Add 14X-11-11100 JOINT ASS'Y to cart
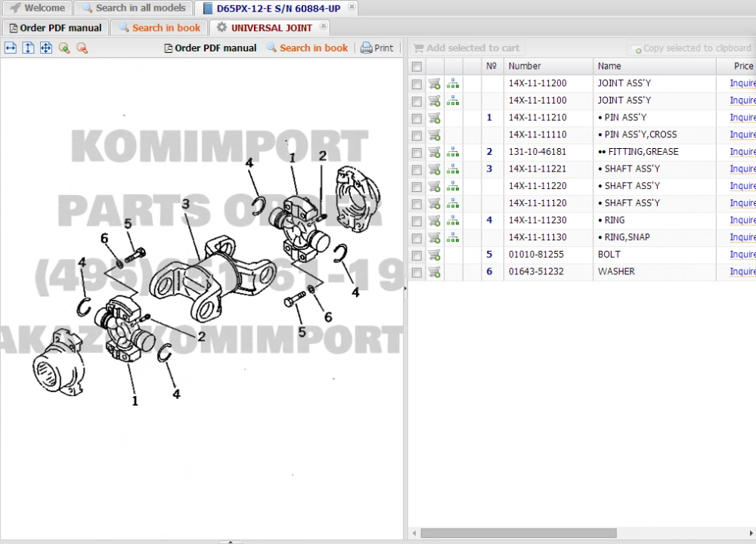Screen dimensions: 756x544 point(435,100)
